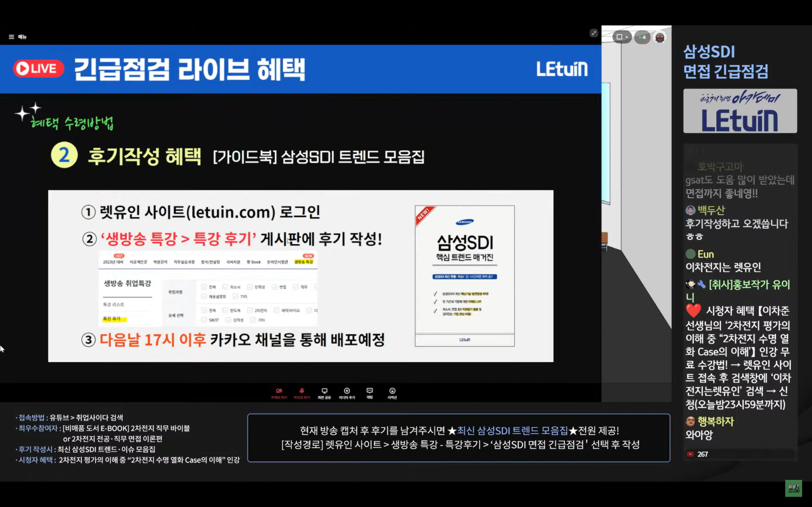This screenshot has height=507, width=812.
Task: Click the participant avatar icon
Action: 660,37
